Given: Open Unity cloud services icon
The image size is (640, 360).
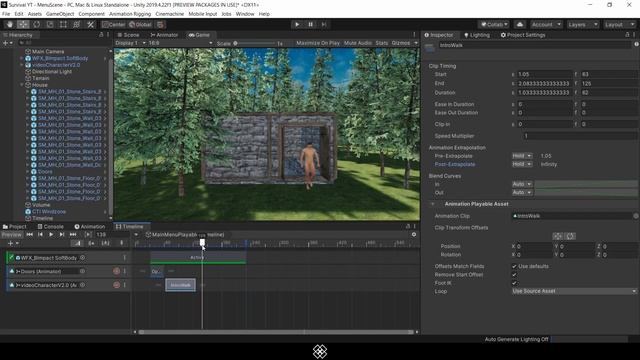Looking at the screenshot, I should pos(520,24).
